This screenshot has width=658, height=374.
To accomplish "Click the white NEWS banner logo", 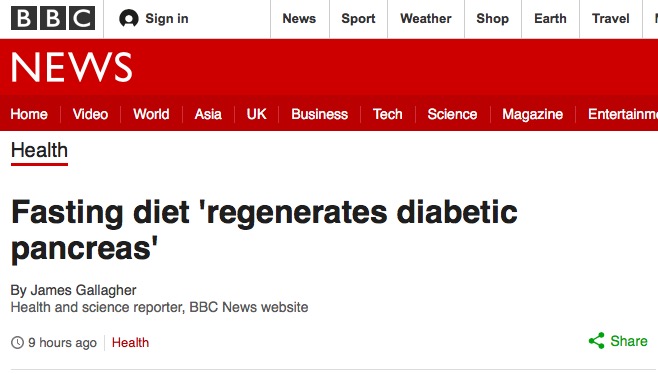I will (x=71, y=67).
